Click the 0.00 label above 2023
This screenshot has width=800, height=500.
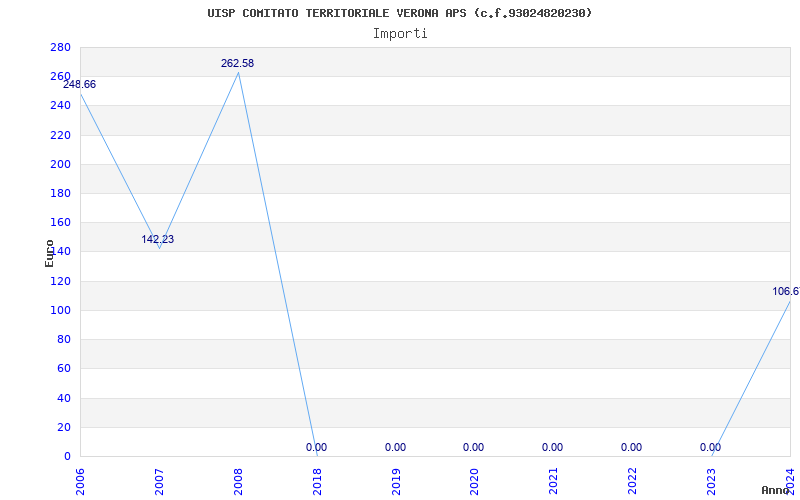[710, 447]
